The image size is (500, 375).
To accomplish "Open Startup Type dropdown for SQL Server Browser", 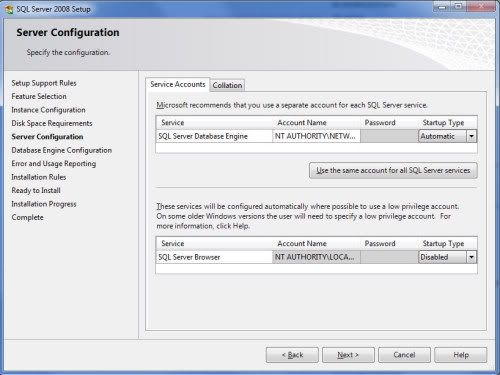I will [x=471, y=257].
